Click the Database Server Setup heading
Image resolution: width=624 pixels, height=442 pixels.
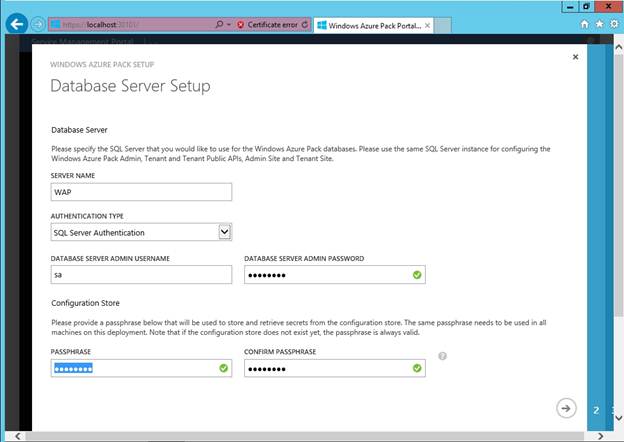click(131, 86)
